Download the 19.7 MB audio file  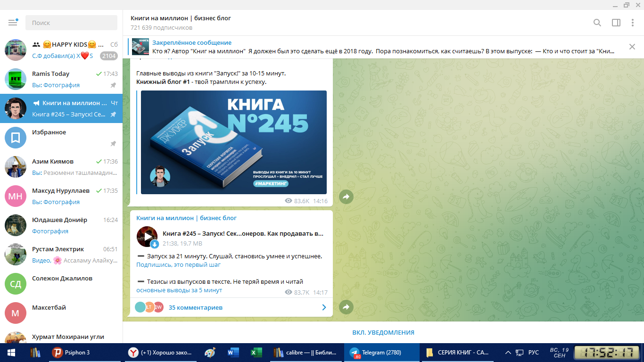pos(154,244)
